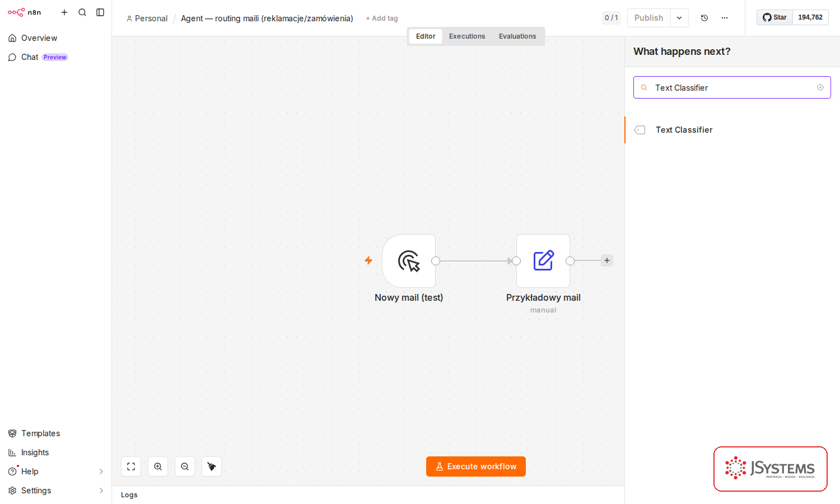
Task: Open Insights in sidebar
Action: [55, 452]
